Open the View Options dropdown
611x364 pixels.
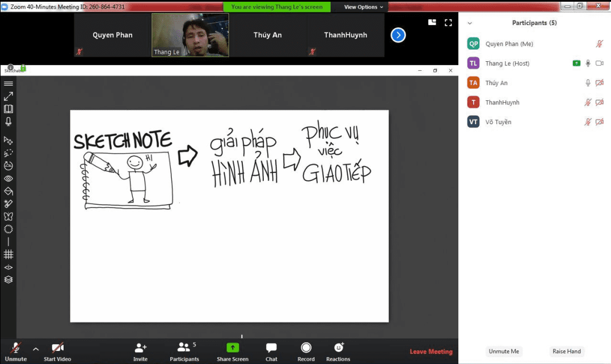pyautogui.click(x=364, y=7)
